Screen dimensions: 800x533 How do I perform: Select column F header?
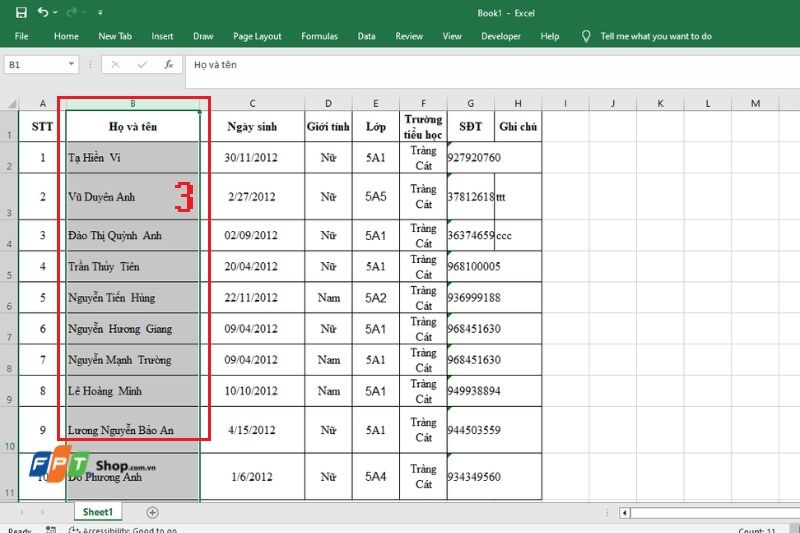[x=423, y=104]
